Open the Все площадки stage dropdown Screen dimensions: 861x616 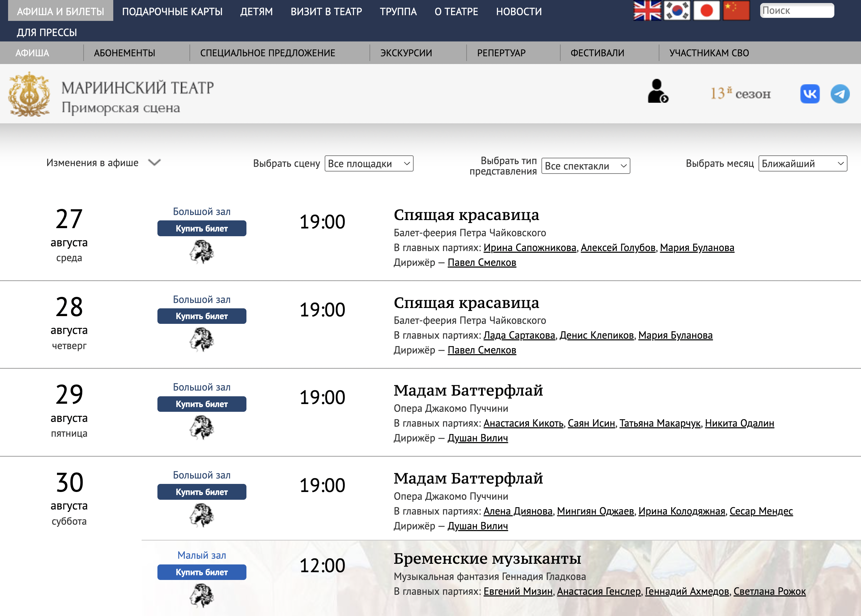369,163
